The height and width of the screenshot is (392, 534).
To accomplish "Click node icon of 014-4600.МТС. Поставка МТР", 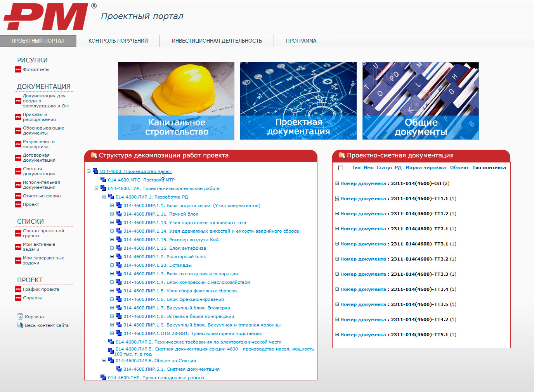I will point(103,180).
